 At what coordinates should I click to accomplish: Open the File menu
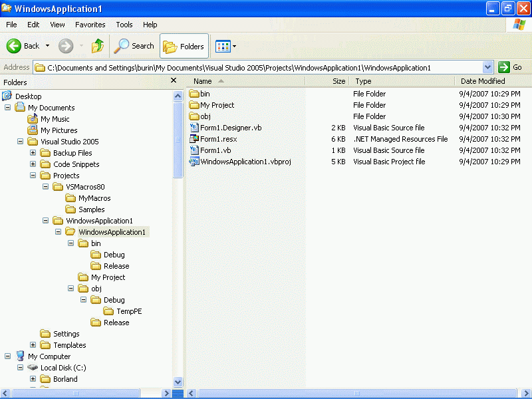(11, 25)
